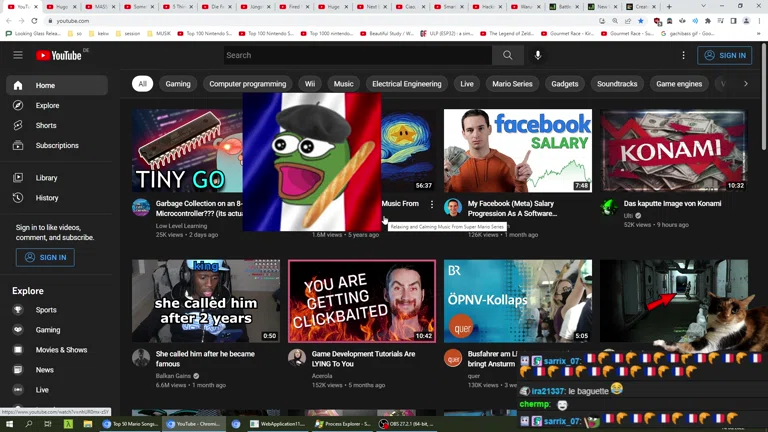Open the YouTube hamburger guide menu
Screen dimensions: 768x432
click(x=18, y=56)
